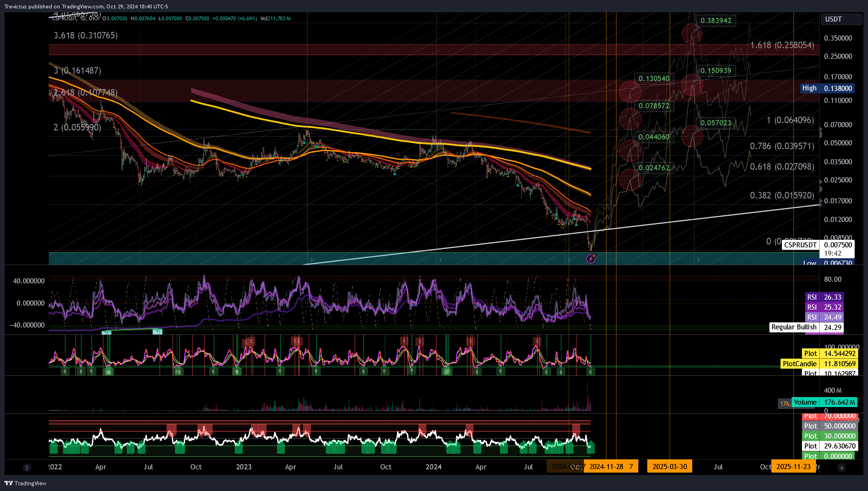
Task: Click the PlotCandle 11.810569 label
Action: click(x=819, y=364)
